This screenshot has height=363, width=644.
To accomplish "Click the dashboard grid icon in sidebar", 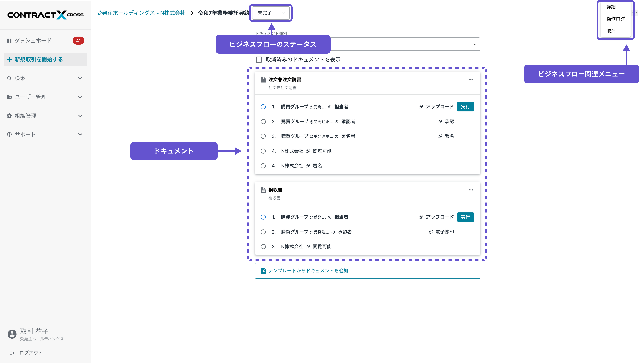I will click(x=9, y=41).
